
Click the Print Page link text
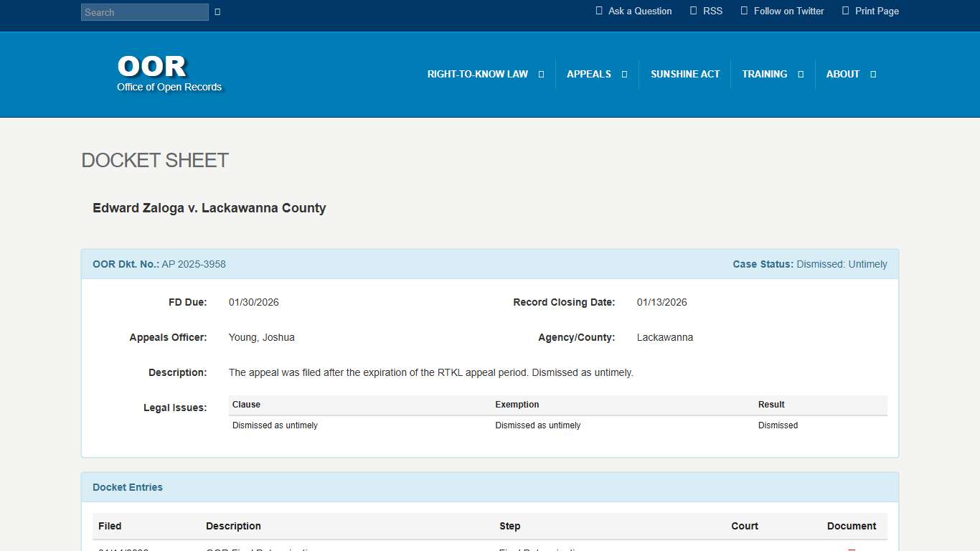(x=877, y=11)
